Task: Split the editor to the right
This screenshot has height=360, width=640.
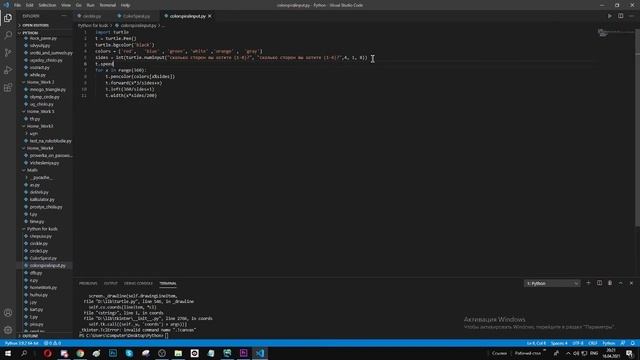Action: tap(620, 16)
